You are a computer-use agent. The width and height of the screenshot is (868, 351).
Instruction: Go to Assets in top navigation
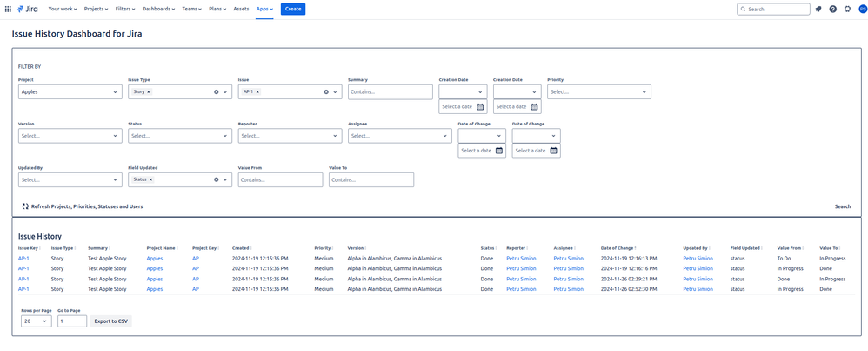pos(242,9)
